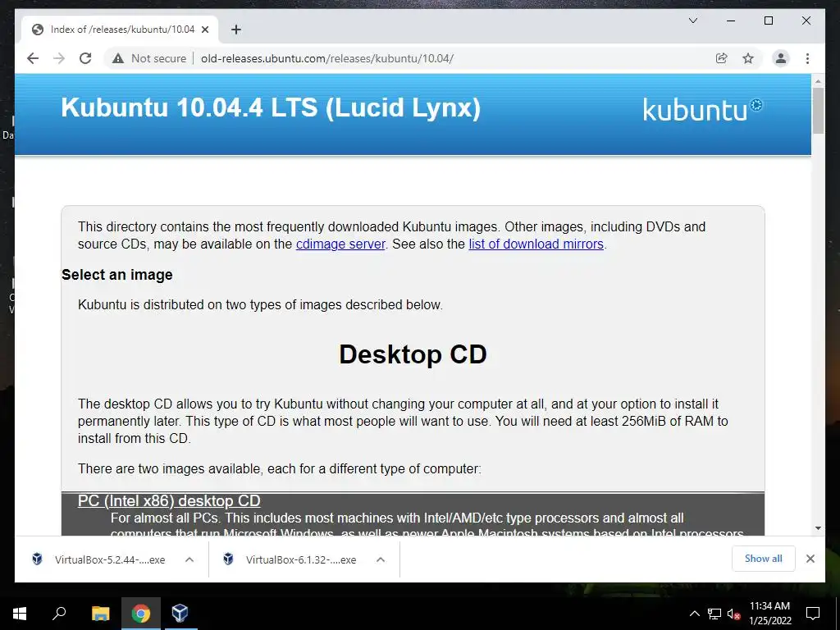Image resolution: width=840 pixels, height=630 pixels.
Task: Click the vertical scrollbar thumb
Action: coord(818,111)
